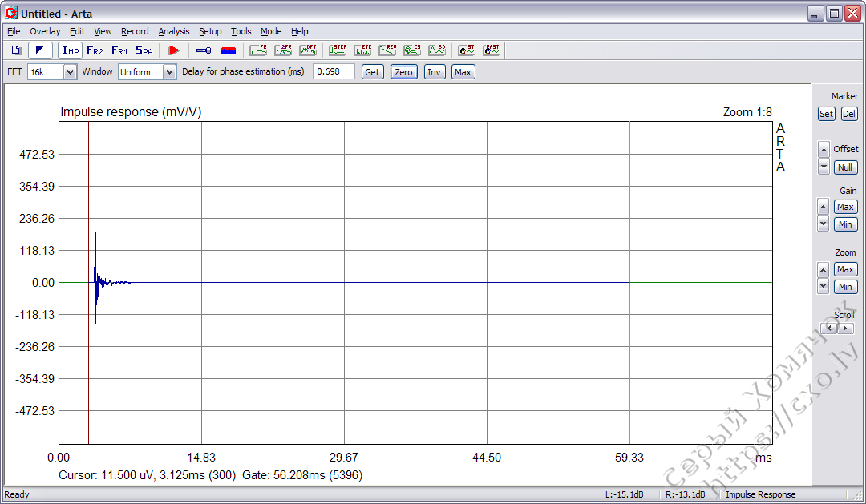Click the FR frequency response icon

click(x=258, y=50)
